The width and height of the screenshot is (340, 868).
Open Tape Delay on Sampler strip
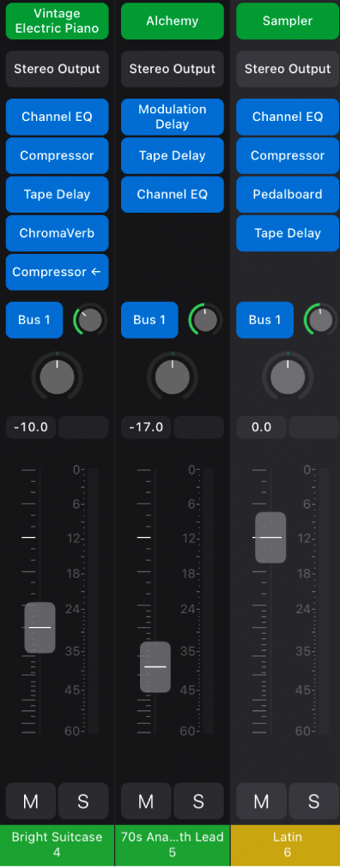coord(288,233)
